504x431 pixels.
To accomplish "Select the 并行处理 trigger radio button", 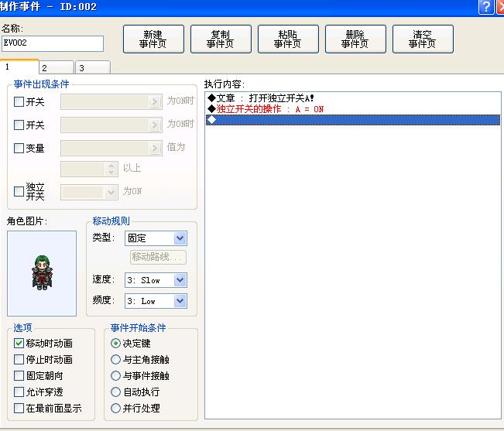I will (115, 409).
